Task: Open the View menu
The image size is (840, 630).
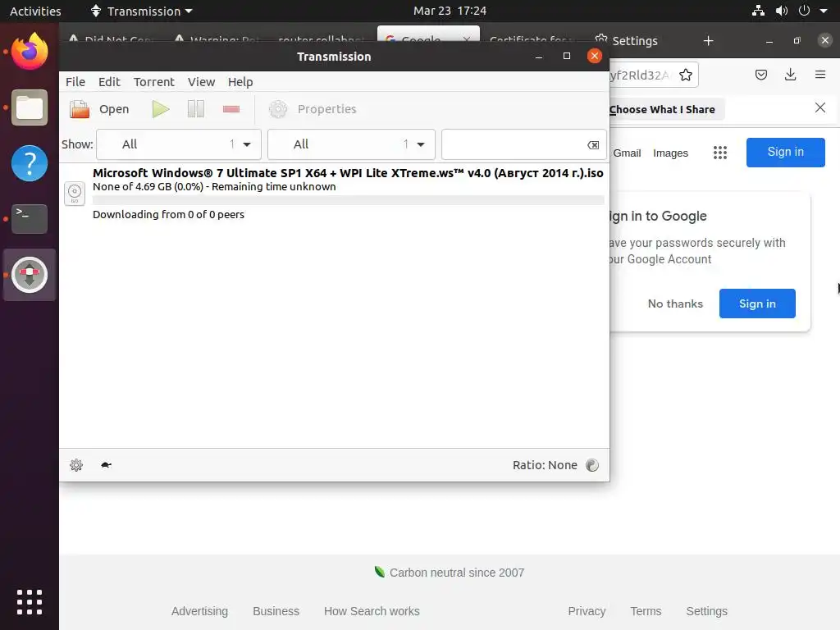Action: (202, 82)
